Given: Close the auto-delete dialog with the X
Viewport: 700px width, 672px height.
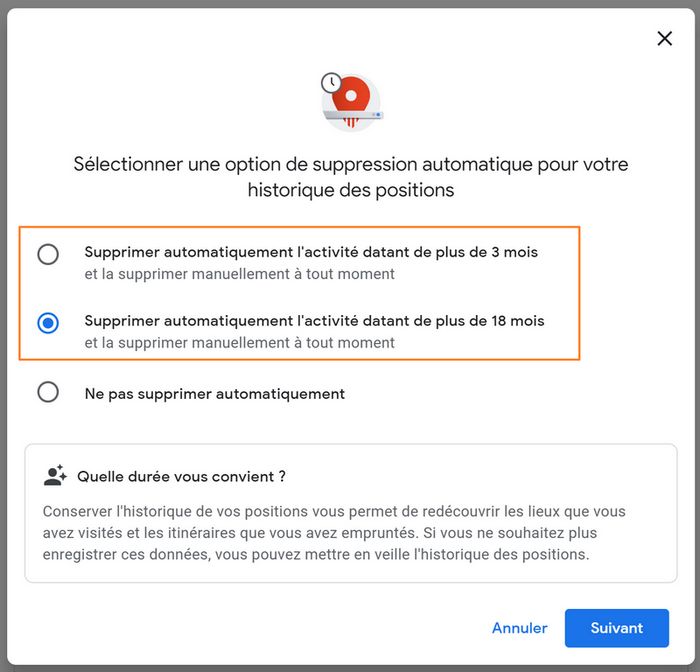Looking at the screenshot, I should (x=664, y=39).
